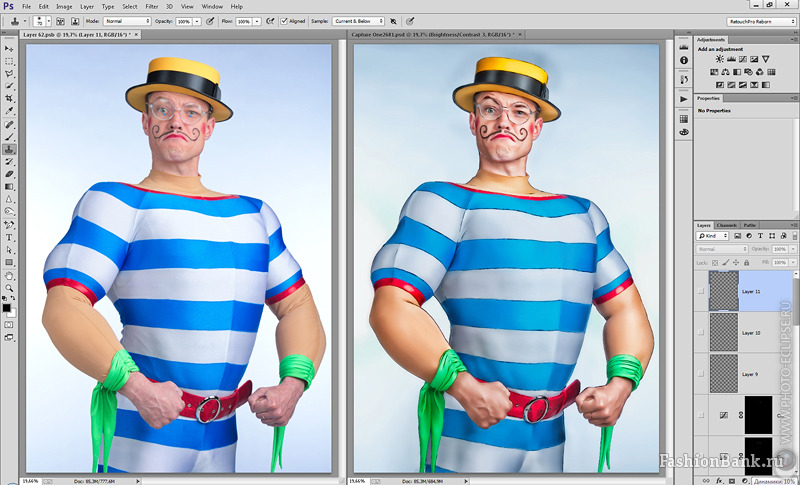Select the Hand tool

(9, 276)
